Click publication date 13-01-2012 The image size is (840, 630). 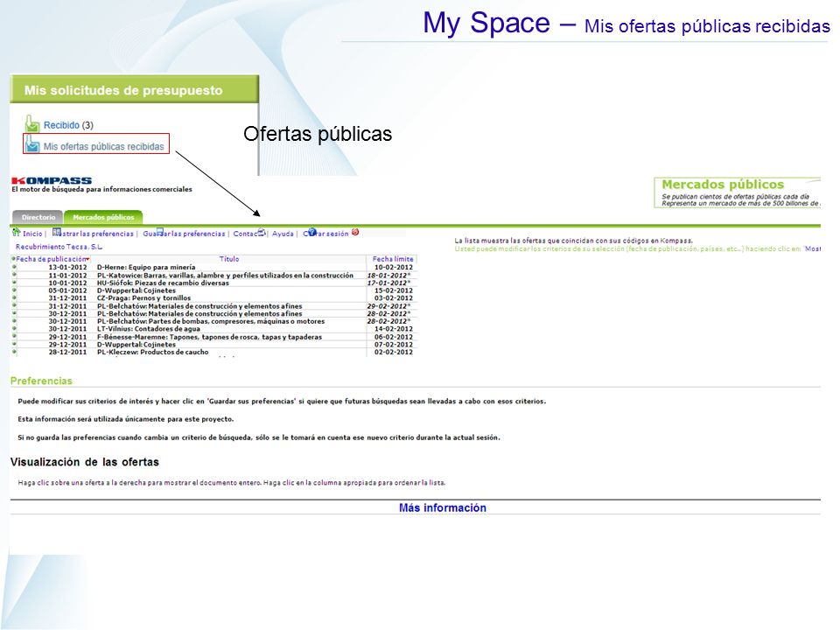point(67,267)
